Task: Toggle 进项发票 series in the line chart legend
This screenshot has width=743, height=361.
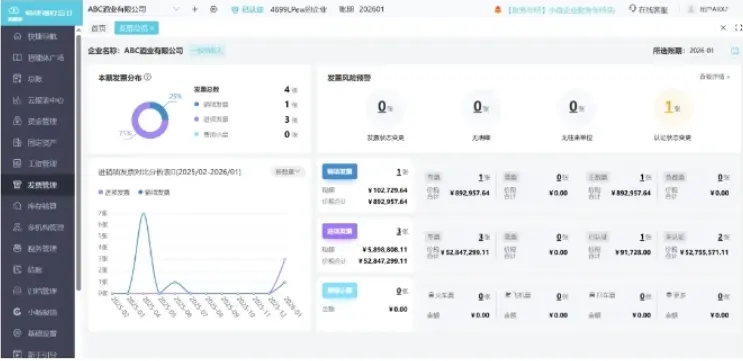Action: pos(113,192)
